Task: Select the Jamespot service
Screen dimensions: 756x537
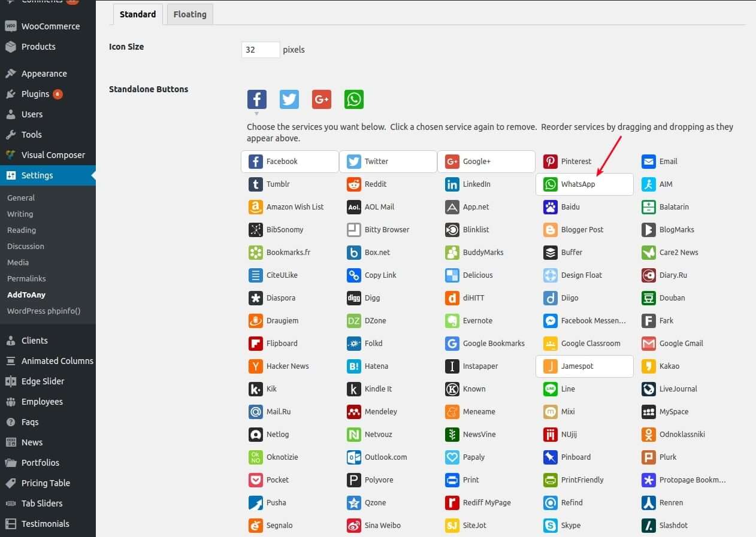Action: [584, 366]
